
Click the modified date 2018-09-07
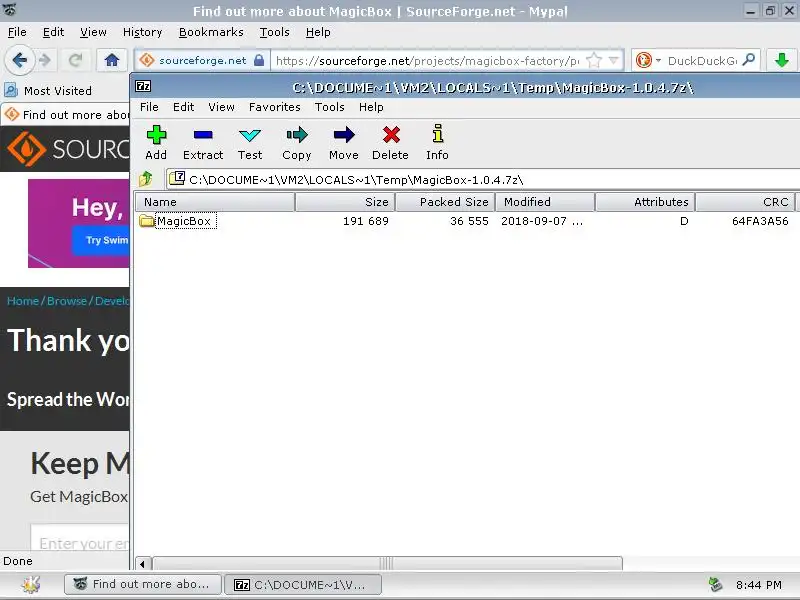pos(541,221)
